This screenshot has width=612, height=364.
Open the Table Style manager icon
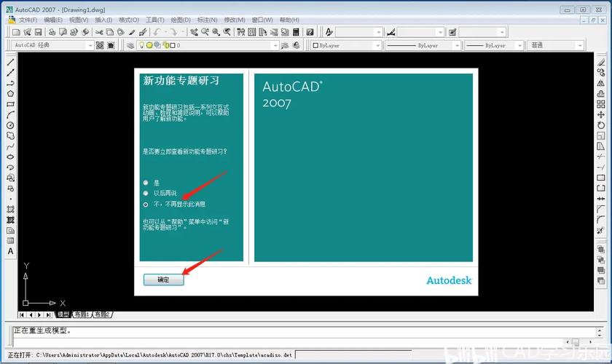click(x=452, y=32)
